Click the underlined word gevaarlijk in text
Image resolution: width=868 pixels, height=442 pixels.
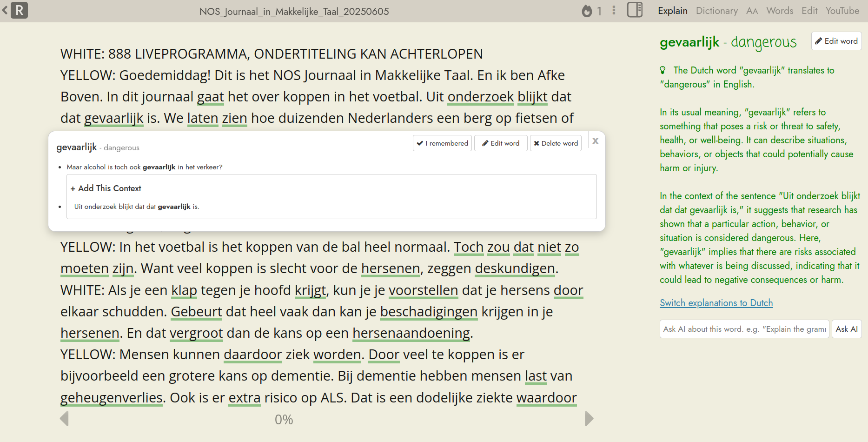pyautogui.click(x=114, y=118)
